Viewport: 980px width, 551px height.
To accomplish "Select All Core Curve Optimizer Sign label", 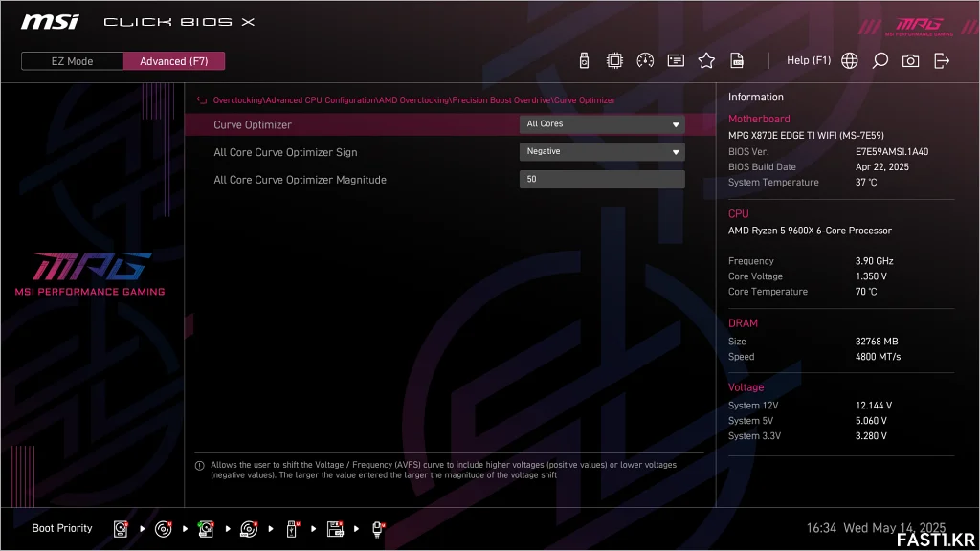I will click(x=285, y=152).
